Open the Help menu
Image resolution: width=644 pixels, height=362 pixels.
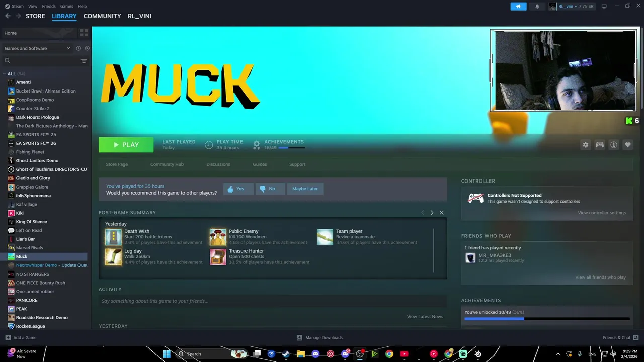82,6
